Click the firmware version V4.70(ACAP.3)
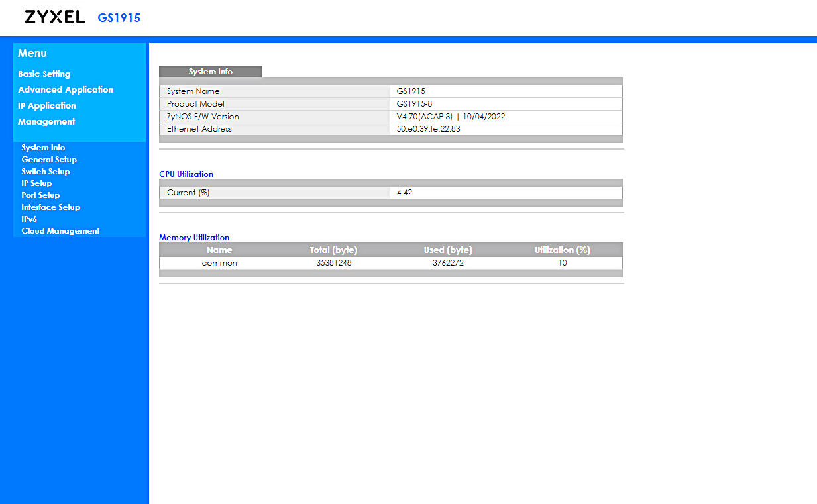Image resolution: width=817 pixels, height=504 pixels. [424, 117]
